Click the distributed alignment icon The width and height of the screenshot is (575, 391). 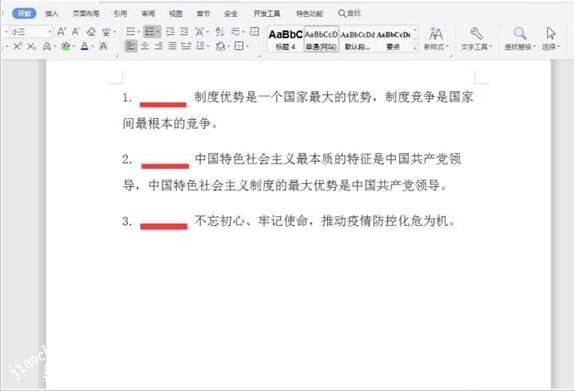(x=186, y=46)
